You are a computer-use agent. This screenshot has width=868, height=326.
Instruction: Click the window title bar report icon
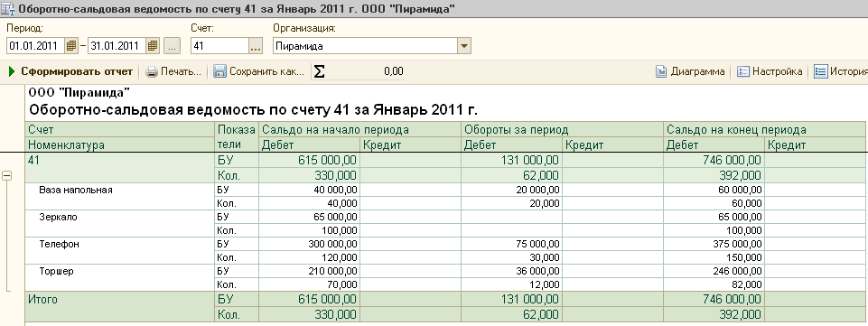(8, 8)
